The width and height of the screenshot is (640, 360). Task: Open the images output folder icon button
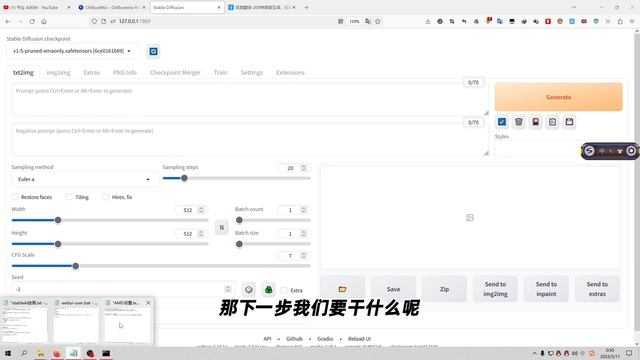pos(342,289)
